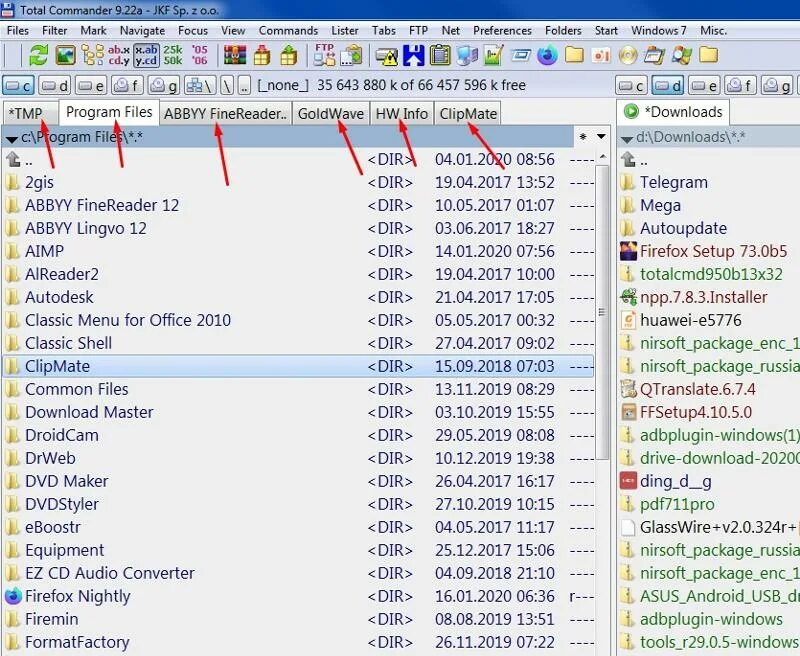800x656 pixels.
Task: Switch left panel to drive d
Action: click(x=55, y=86)
